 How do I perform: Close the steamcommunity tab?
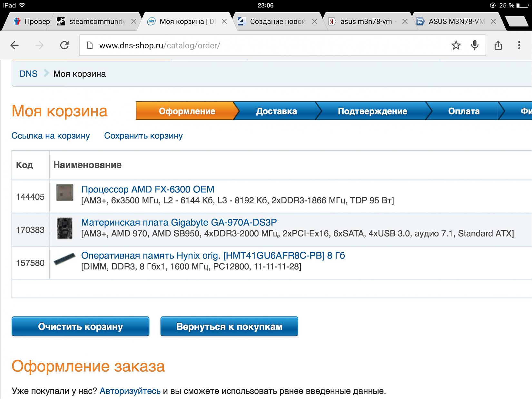click(x=134, y=22)
